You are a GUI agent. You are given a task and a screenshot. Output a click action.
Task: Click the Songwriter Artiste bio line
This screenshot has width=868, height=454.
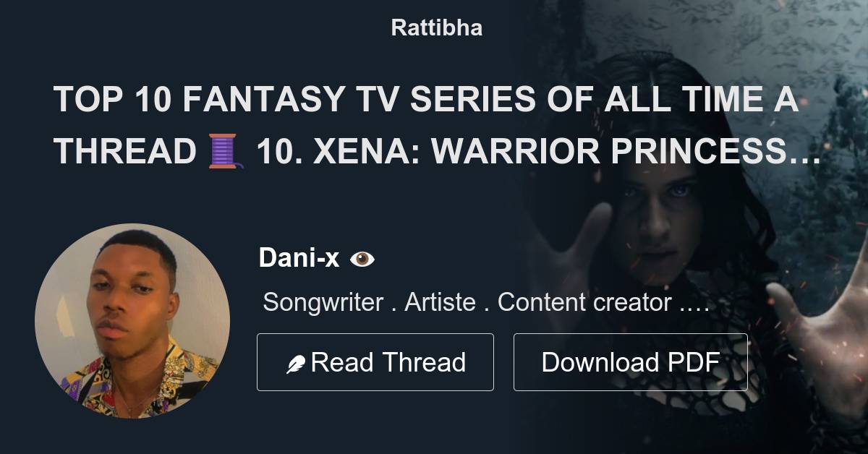point(485,302)
